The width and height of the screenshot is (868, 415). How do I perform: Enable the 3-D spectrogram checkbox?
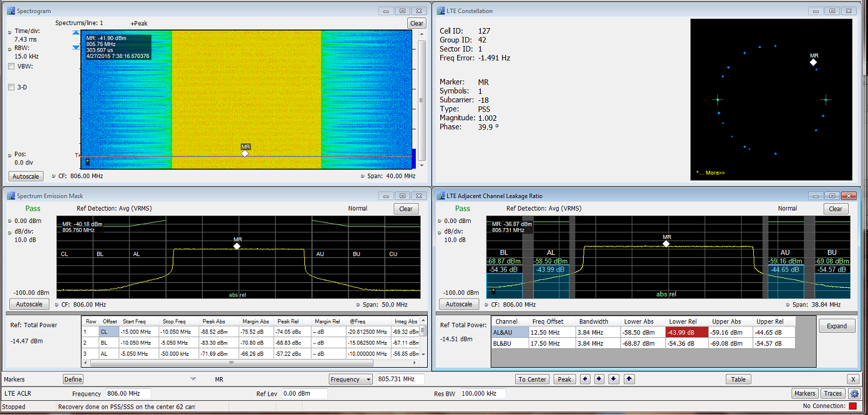click(11, 87)
